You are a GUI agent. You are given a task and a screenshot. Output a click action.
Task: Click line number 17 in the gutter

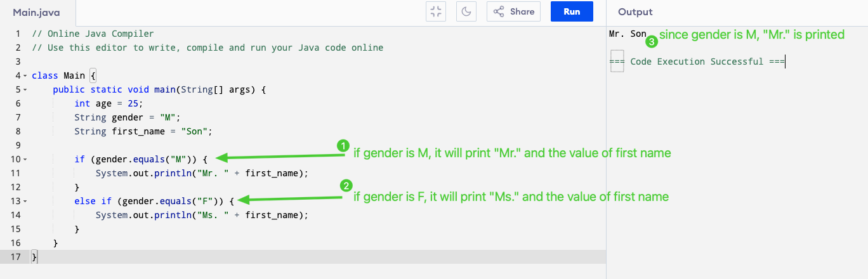tap(16, 257)
